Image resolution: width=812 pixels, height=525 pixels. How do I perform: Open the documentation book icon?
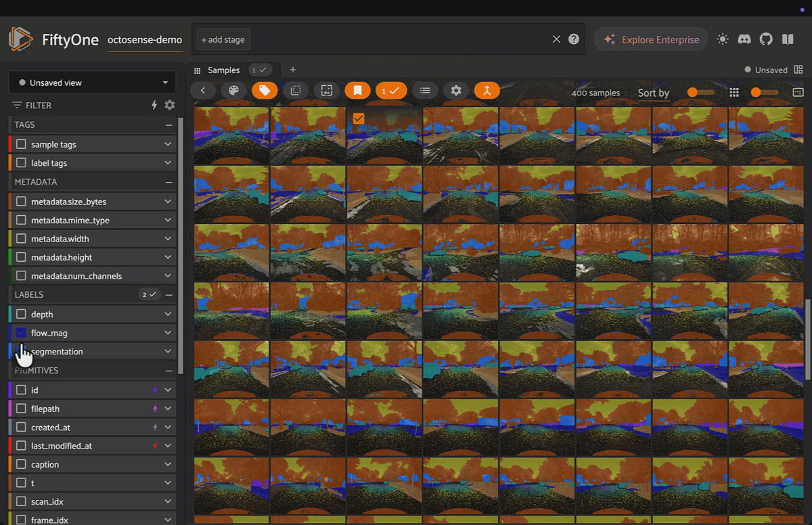pyautogui.click(x=788, y=39)
